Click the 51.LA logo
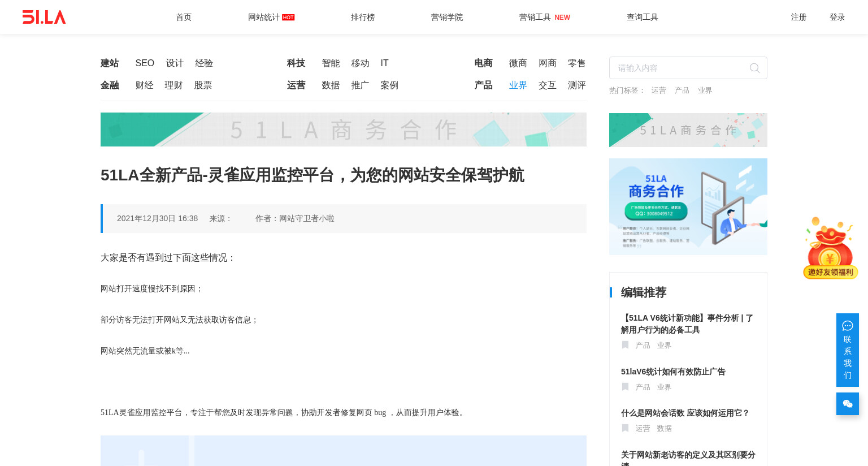Image resolution: width=868 pixels, height=466 pixels. click(x=44, y=17)
